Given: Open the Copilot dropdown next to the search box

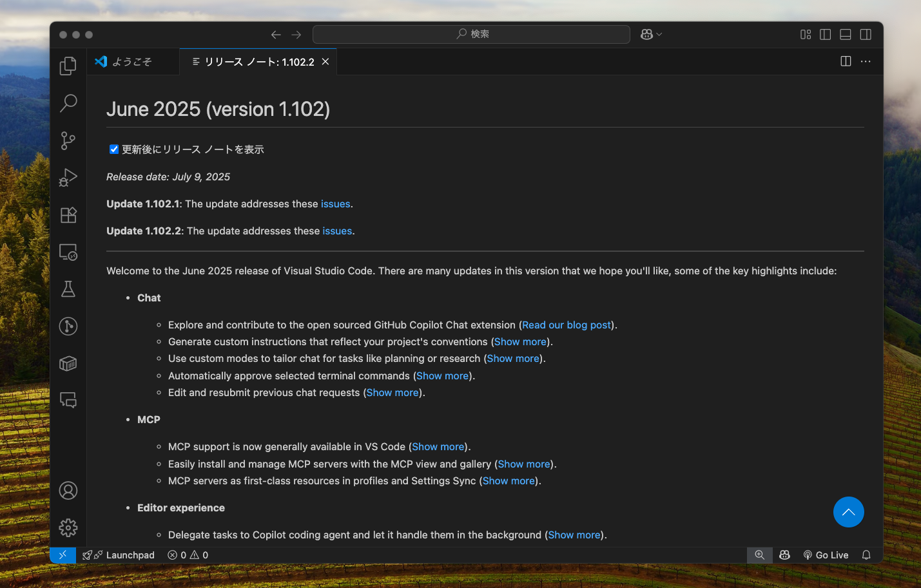Looking at the screenshot, I should tap(651, 34).
